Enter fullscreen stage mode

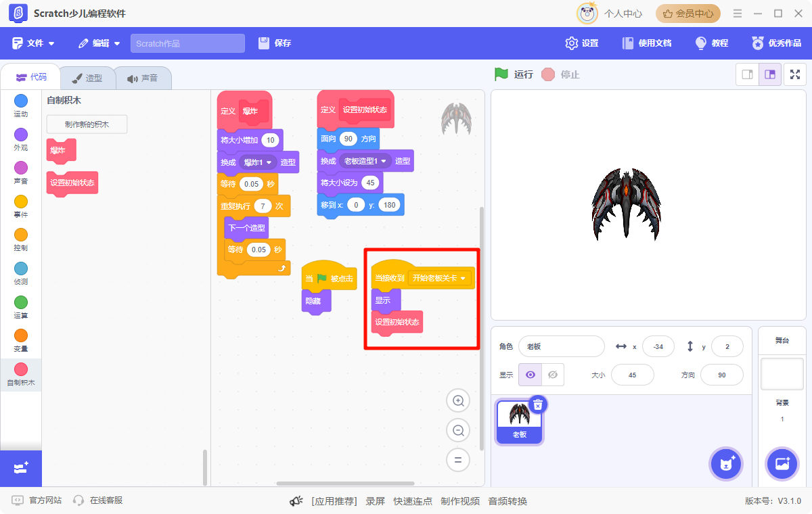795,74
